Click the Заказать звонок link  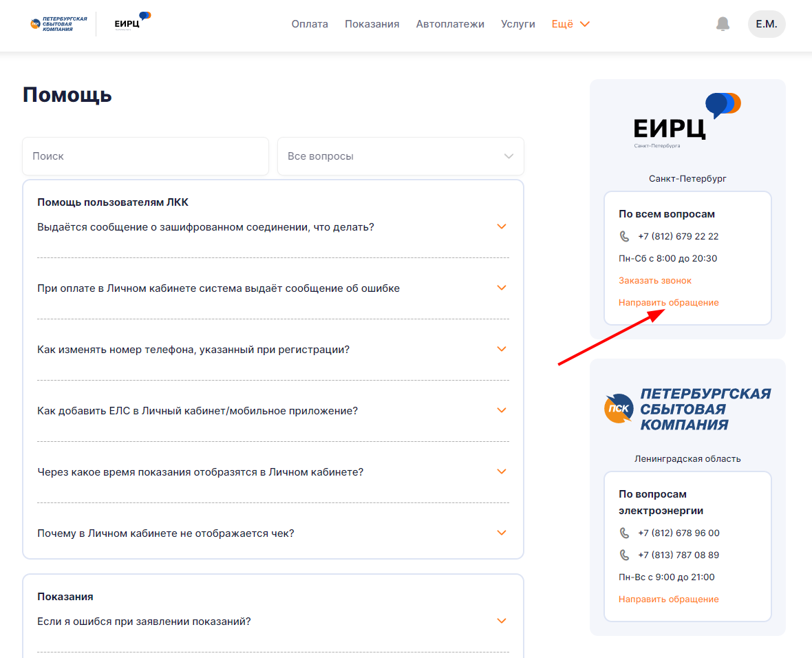point(655,281)
